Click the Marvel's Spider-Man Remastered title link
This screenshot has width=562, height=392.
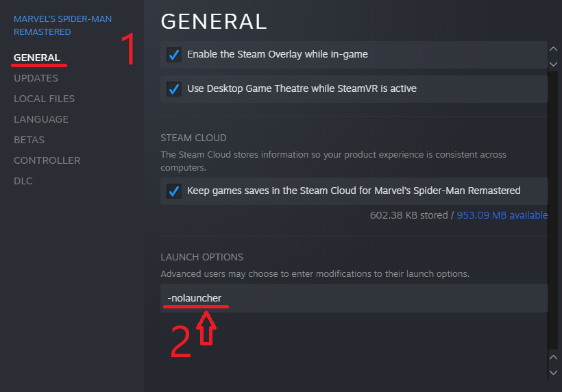pos(62,25)
